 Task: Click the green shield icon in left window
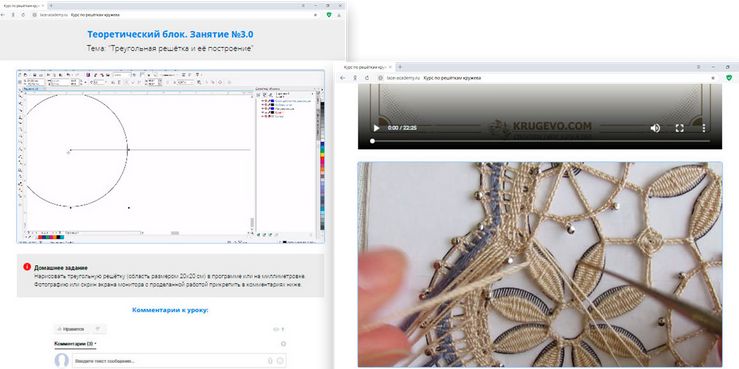coord(329,15)
